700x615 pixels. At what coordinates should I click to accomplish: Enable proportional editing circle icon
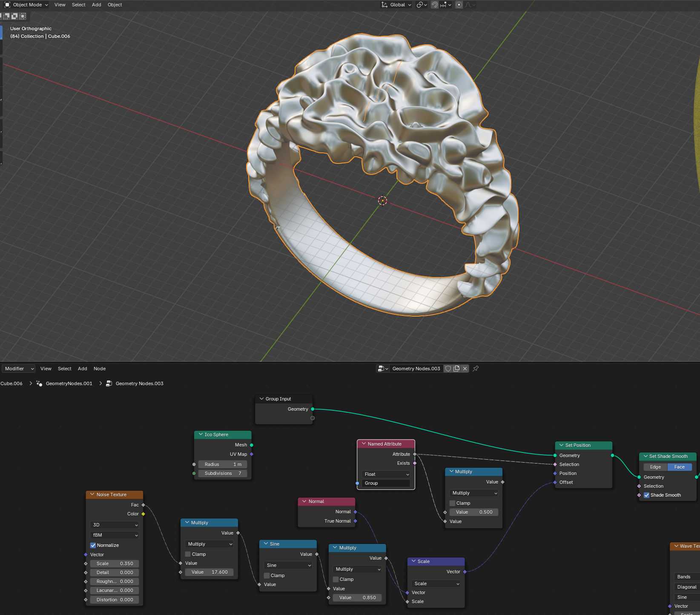point(459,5)
